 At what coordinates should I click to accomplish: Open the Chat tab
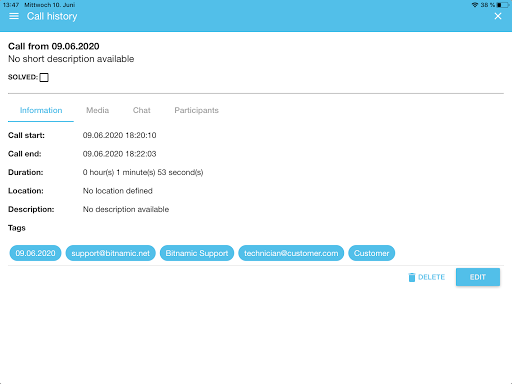click(x=142, y=110)
